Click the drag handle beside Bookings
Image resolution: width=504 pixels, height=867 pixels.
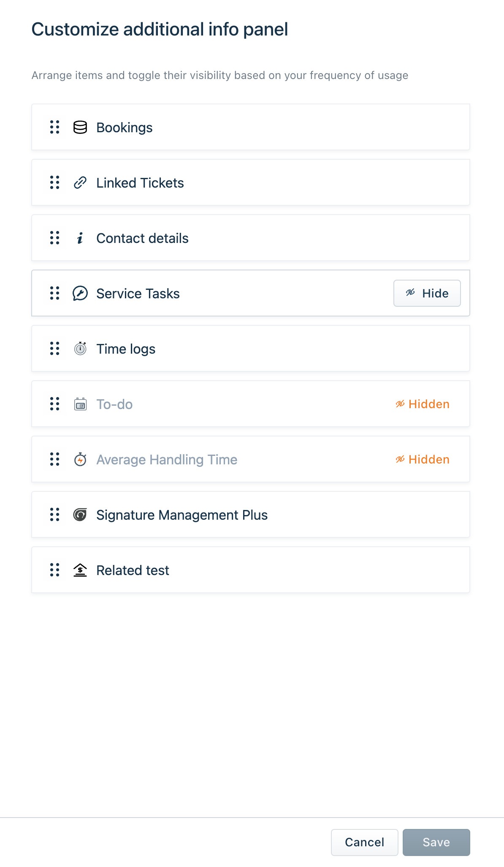pyautogui.click(x=55, y=127)
